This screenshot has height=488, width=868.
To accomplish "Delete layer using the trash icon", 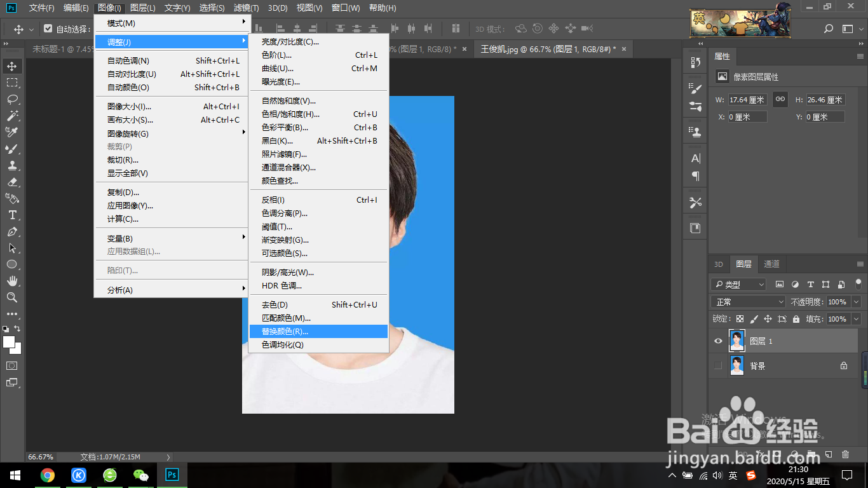I will coord(845,454).
